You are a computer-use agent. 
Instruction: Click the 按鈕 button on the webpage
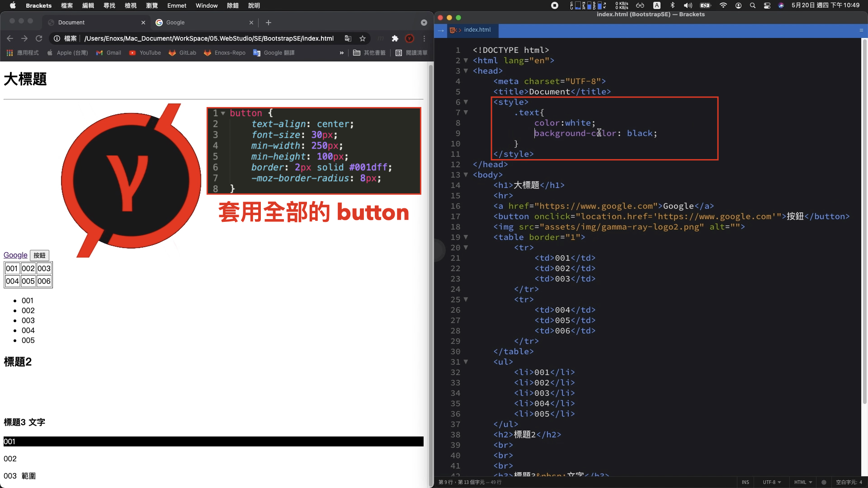tap(39, 255)
